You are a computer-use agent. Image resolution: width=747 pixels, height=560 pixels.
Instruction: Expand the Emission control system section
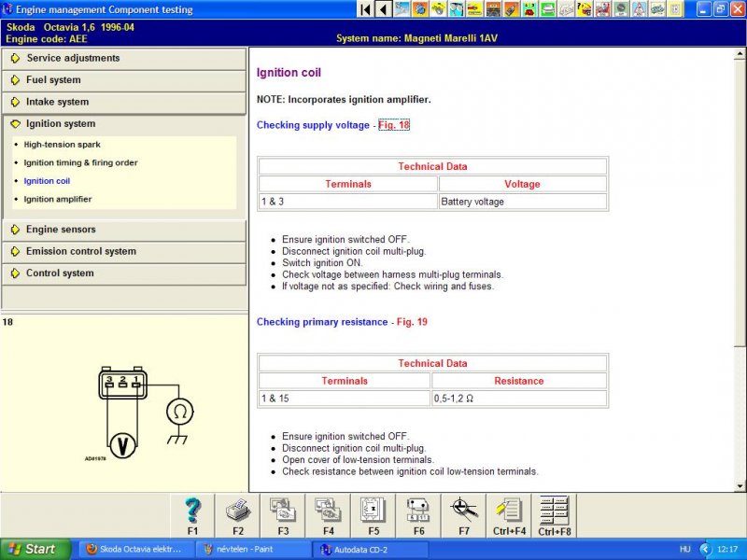[x=124, y=251]
